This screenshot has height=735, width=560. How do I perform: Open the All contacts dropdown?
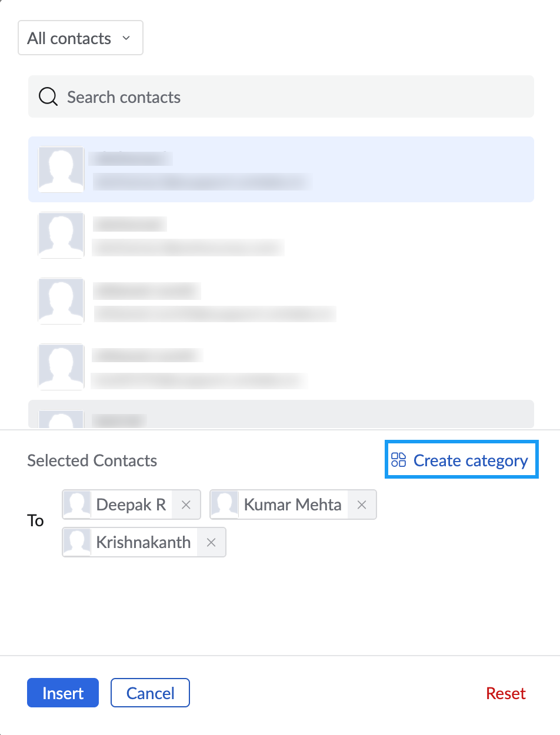click(80, 39)
